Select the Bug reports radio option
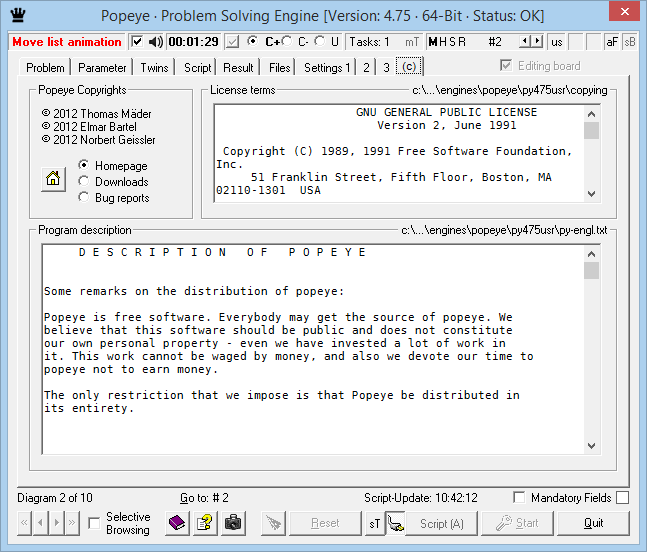Viewport: 647px width, 552px height. tap(84, 197)
